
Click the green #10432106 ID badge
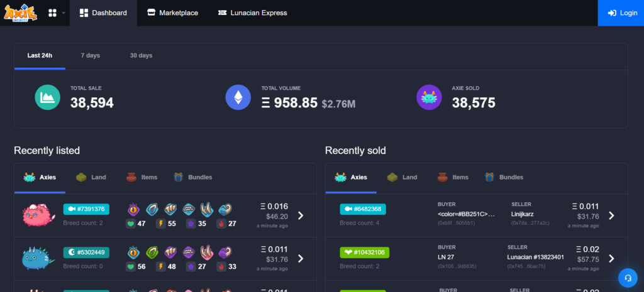click(364, 252)
